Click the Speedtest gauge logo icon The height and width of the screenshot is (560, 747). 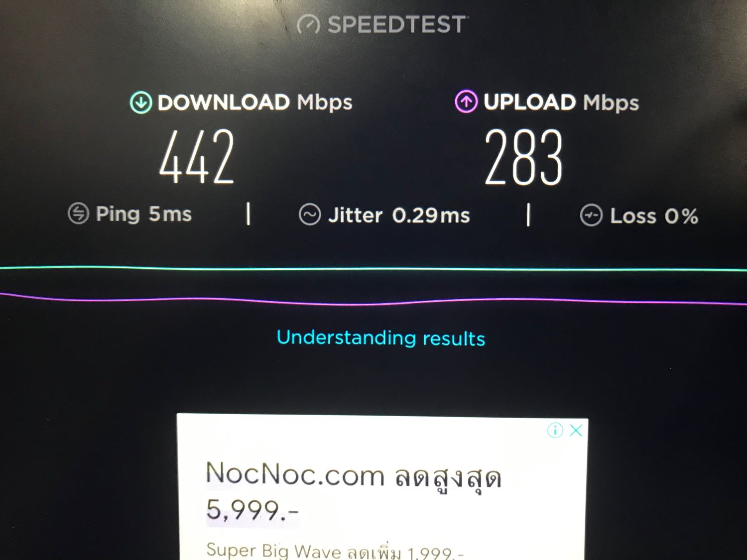(x=308, y=24)
